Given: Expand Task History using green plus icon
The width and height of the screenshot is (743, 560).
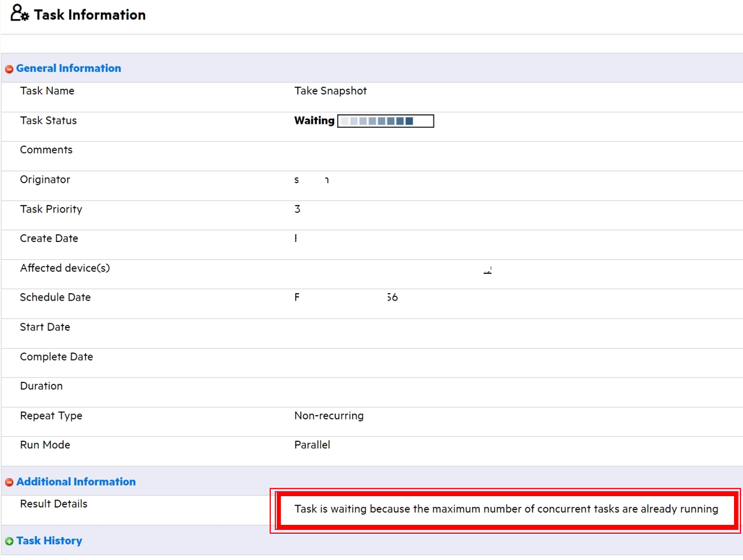Looking at the screenshot, I should pos(9,541).
